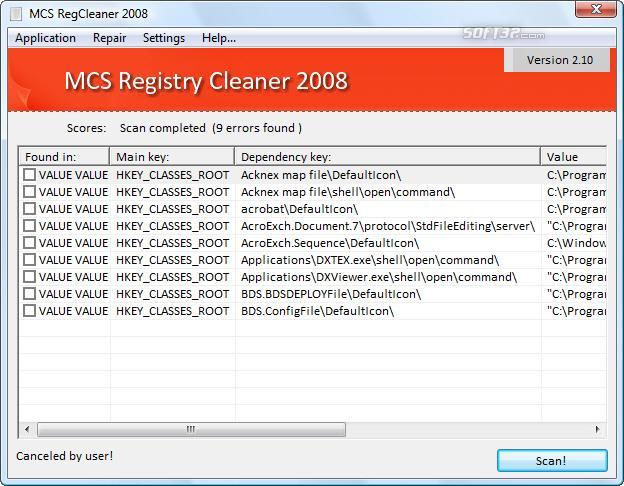The width and height of the screenshot is (624, 486).
Task: Click the 'Scan completed (9 errors found)' text
Action: [x=211, y=128]
